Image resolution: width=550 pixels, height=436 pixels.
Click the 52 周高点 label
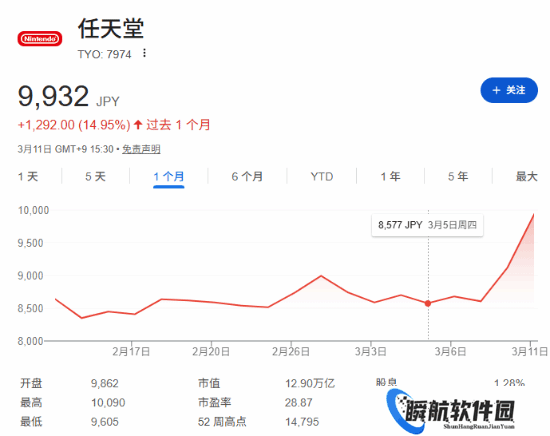coord(222,422)
